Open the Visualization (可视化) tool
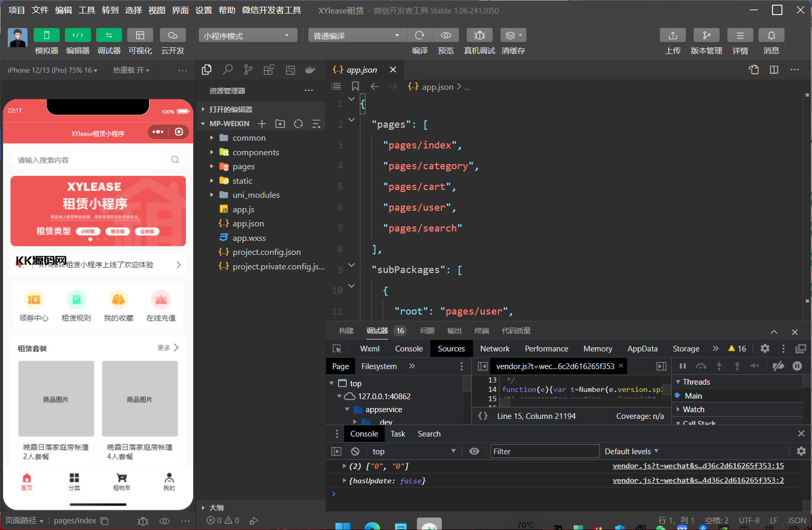 point(140,35)
